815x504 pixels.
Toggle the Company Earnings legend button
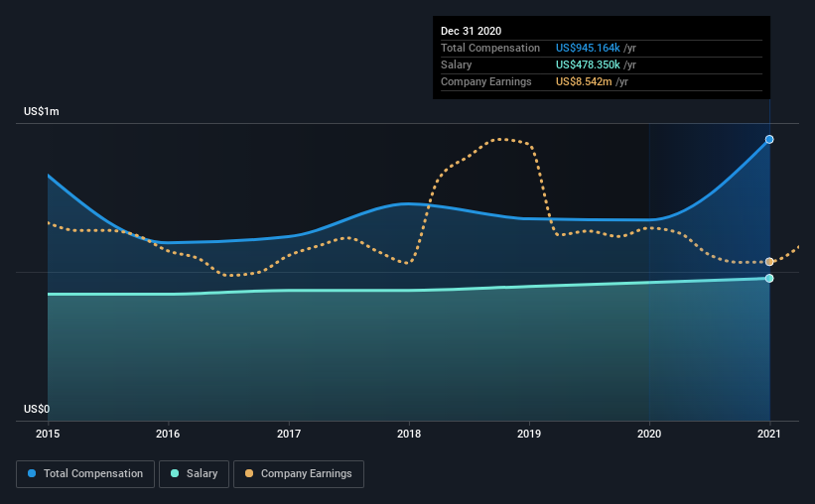(x=299, y=474)
